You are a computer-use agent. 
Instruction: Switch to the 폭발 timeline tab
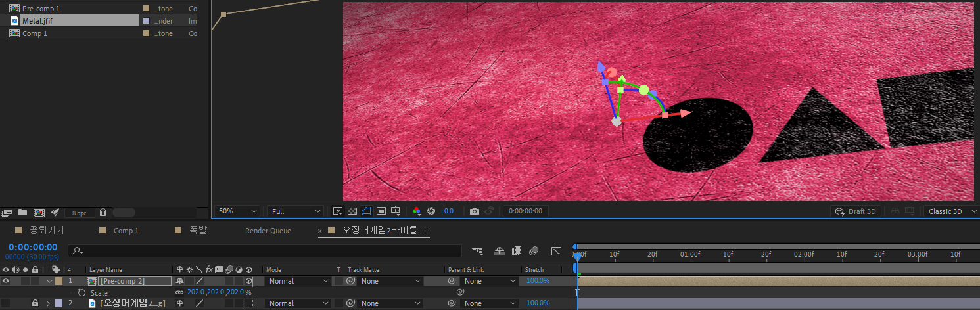pos(198,231)
